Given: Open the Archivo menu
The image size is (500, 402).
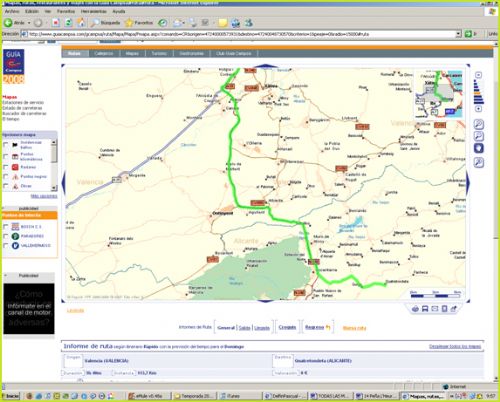Looking at the screenshot, I should pyautogui.click(x=12, y=11).
